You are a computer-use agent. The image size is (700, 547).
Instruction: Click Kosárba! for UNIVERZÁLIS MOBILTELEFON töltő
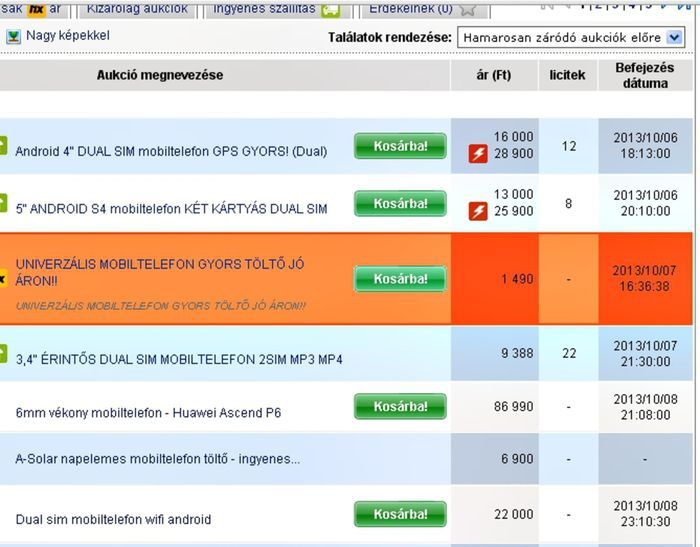click(x=400, y=279)
